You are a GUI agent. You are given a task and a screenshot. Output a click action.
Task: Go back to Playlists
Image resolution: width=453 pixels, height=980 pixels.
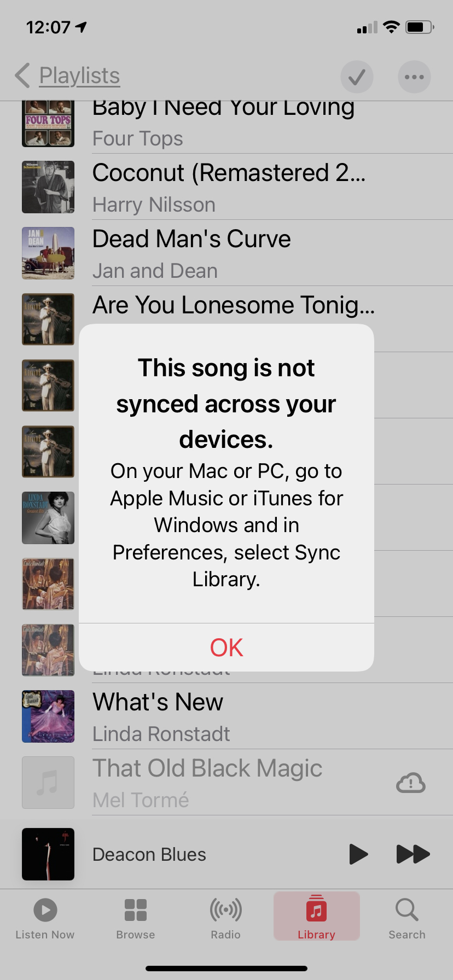point(68,76)
